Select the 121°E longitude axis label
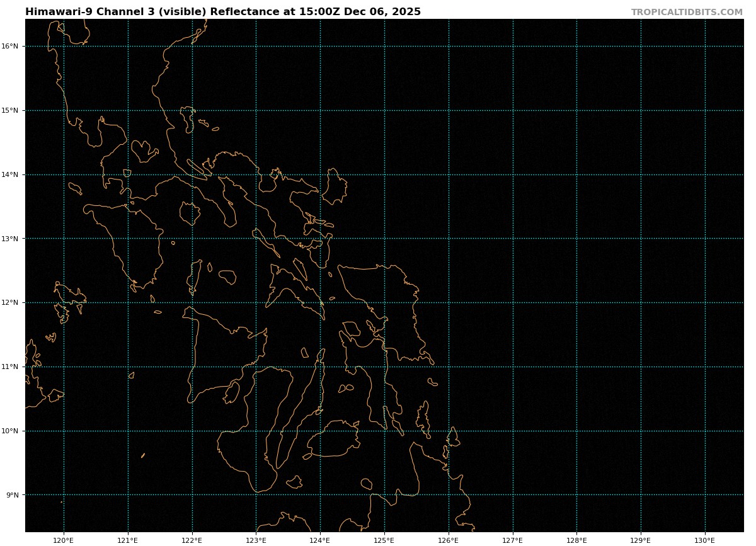This screenshot has width=756, height=546. 128,540
